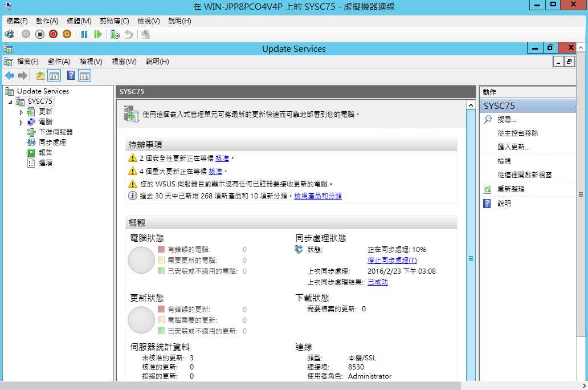Image resolution: width=588 pixels, height=390 pixels.
Task: Toggle the console tree pane toolbar icon
Action: 54,76
